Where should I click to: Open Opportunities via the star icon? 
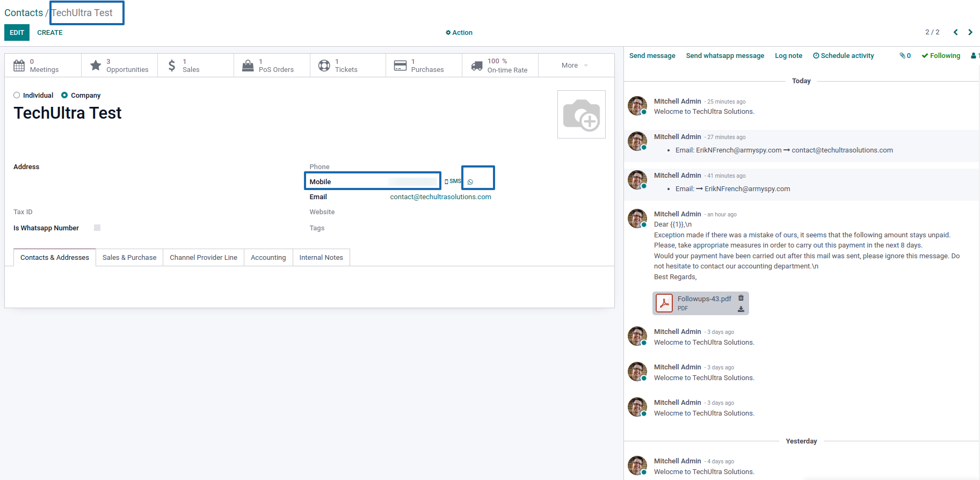click(96, 66)
